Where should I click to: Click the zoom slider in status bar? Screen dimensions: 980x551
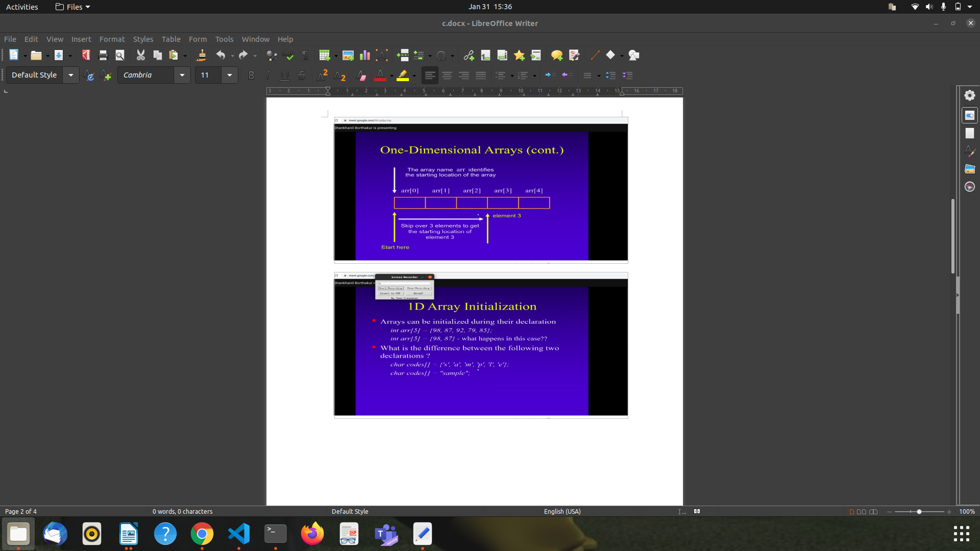919,511
